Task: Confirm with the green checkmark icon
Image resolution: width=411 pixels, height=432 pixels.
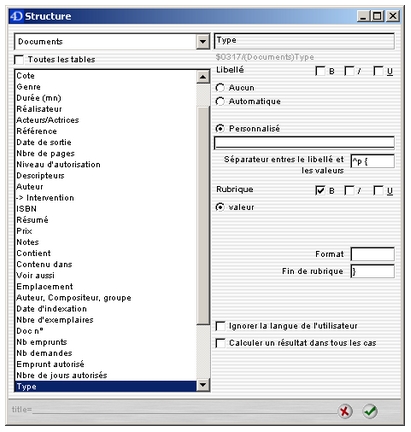Action: pos(370,411)
